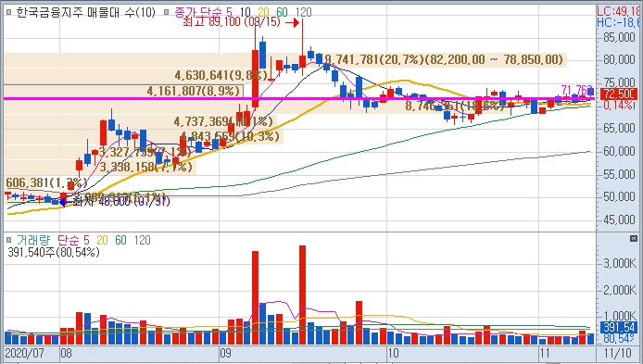
Task: Click the 45,000 price axis label
Action: [x=619, y=220]
